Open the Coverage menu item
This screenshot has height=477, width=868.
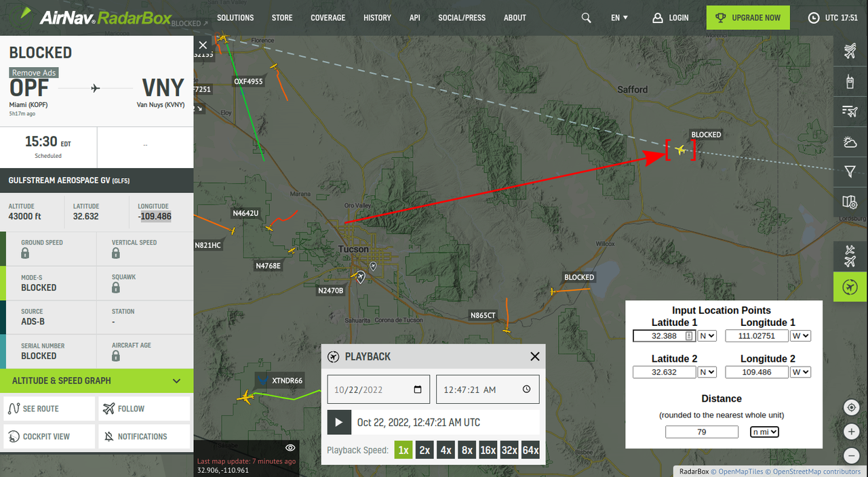328,18
